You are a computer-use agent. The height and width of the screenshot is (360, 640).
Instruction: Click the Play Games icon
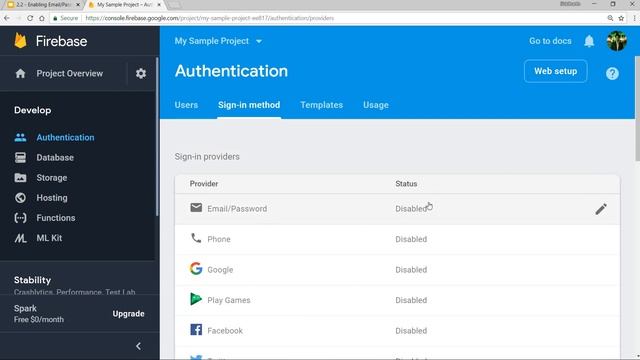point(196,299)
